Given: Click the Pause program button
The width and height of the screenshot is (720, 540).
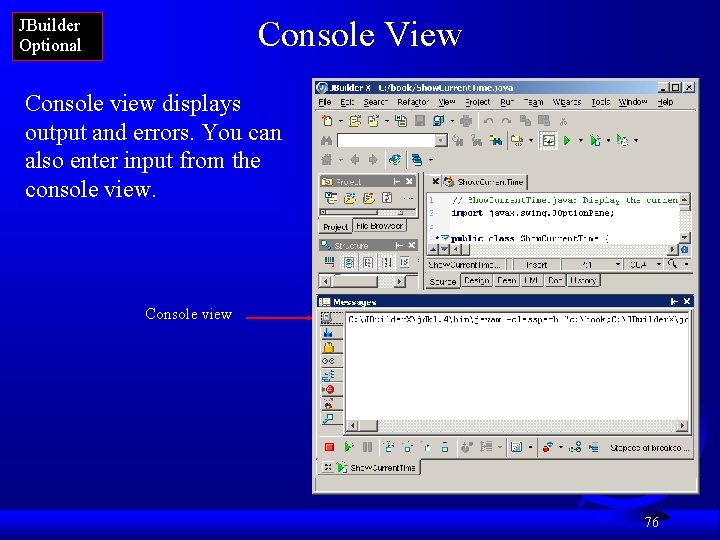Looking at the screenshot, I should (x=367, y=447).
